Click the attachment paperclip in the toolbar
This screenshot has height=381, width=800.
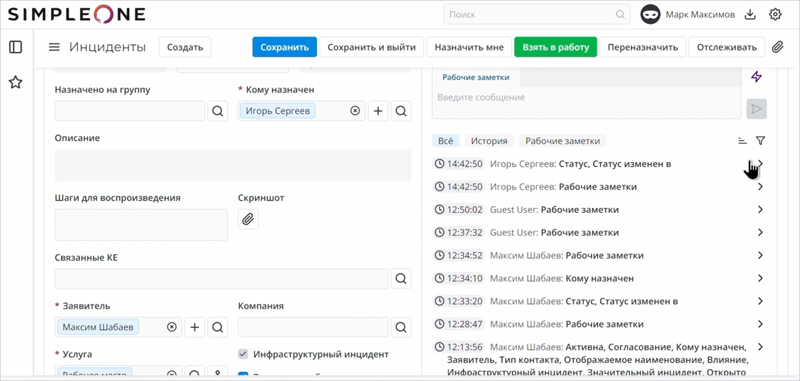[x=777, y=47]
